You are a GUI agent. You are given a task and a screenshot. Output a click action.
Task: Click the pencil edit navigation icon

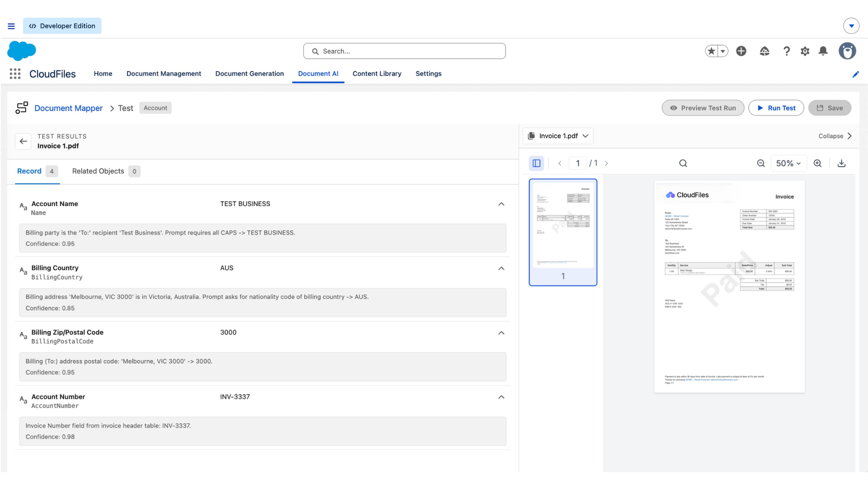tap(855, 74)
